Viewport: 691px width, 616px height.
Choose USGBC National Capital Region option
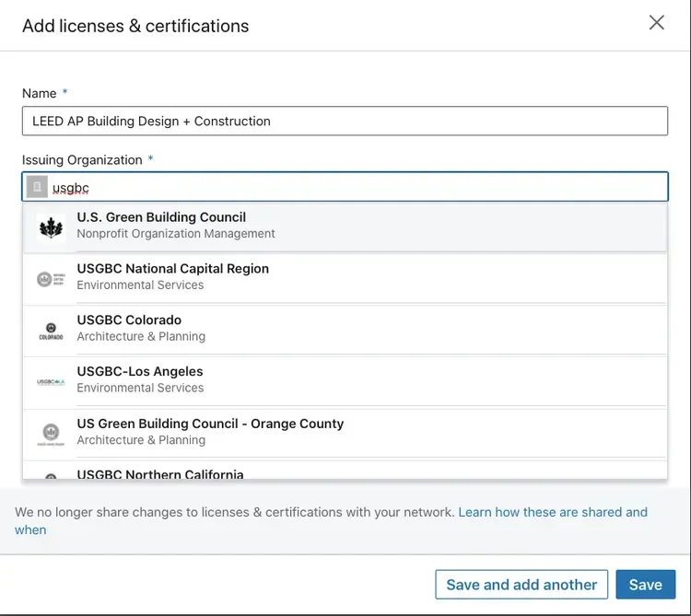coord(345,278)
